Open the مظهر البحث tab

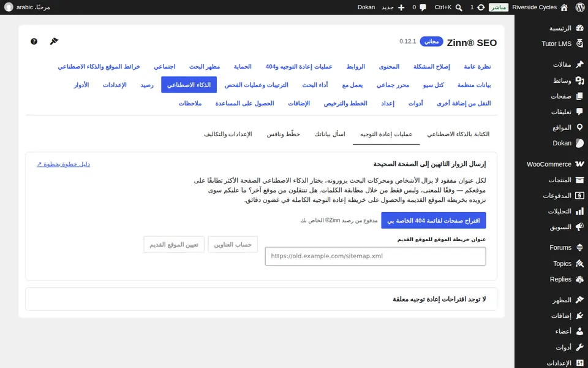[x=205, y=66]
